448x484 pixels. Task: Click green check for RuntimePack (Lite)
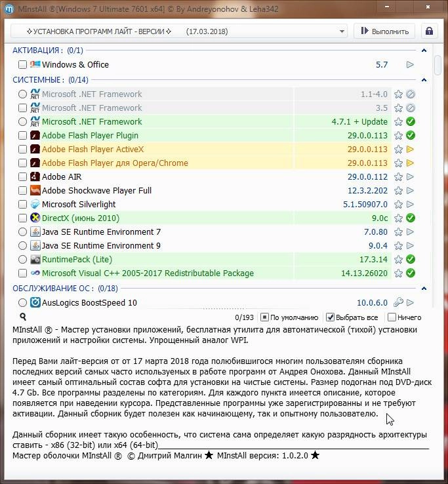pos(411,259)
